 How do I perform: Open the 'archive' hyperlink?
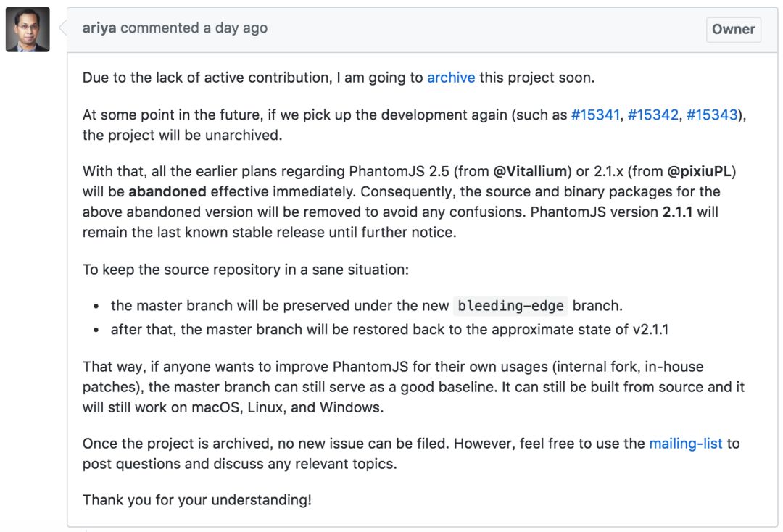tap(451, 78)
